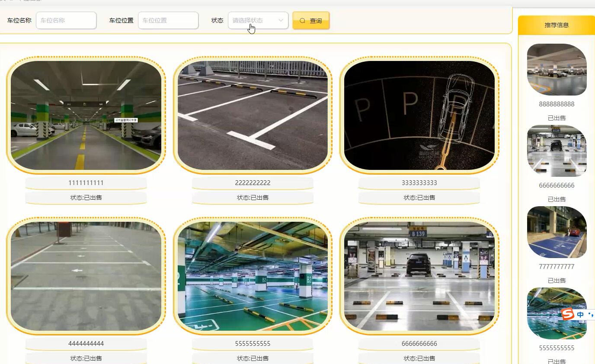This screenshot has width=595, height=364.
Task: Click main list 5555555555 name label
Action: [x=253, y=344]
